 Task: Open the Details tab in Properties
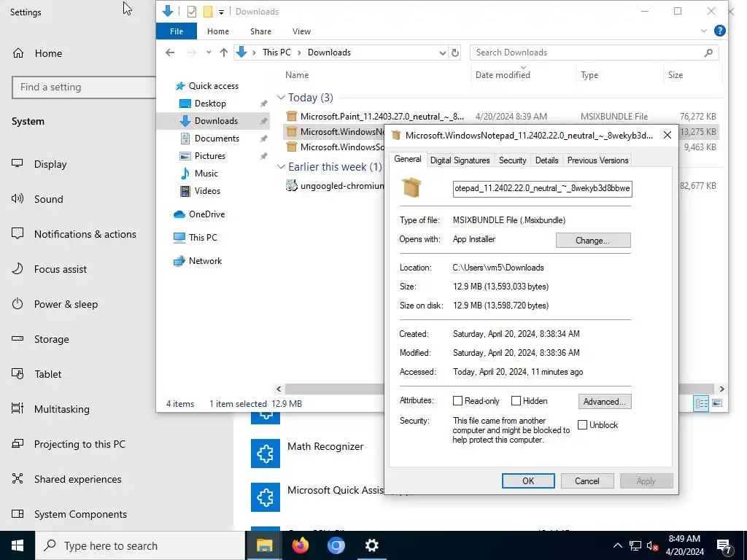click(546, 160)
